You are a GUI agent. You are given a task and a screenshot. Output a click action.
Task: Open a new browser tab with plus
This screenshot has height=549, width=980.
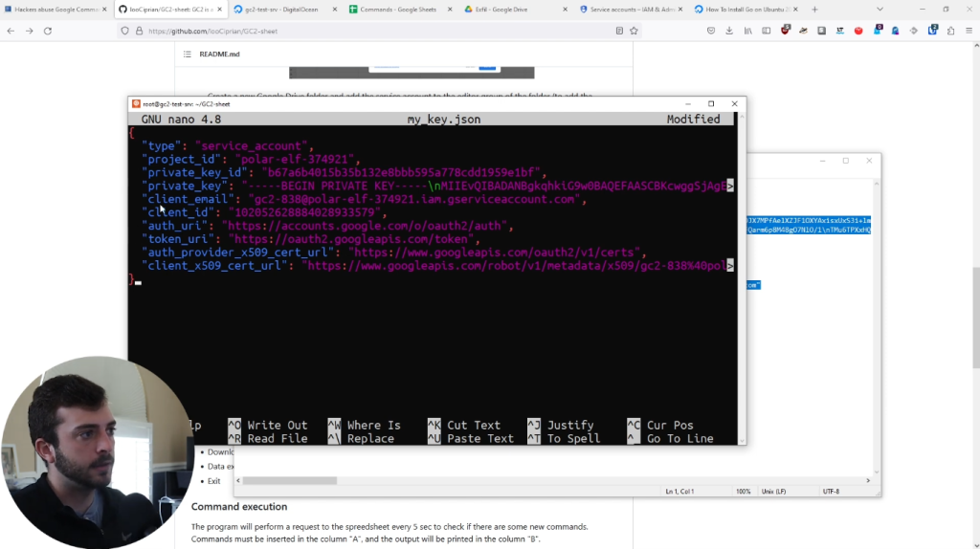814,10
